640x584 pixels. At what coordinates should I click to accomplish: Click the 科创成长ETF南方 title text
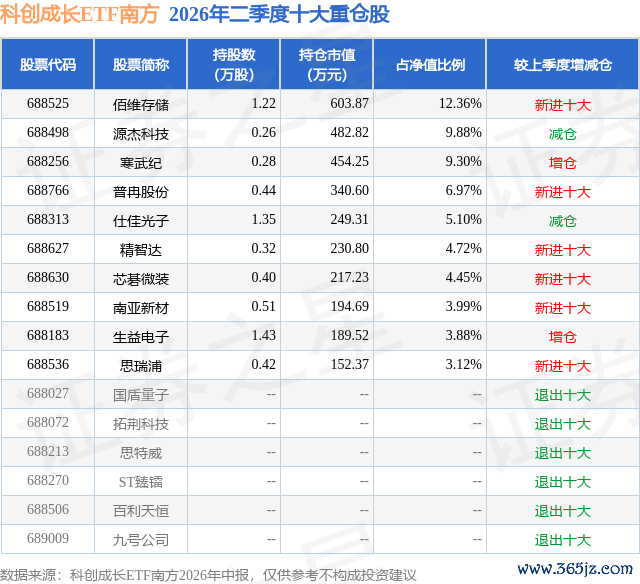(80, 14)
